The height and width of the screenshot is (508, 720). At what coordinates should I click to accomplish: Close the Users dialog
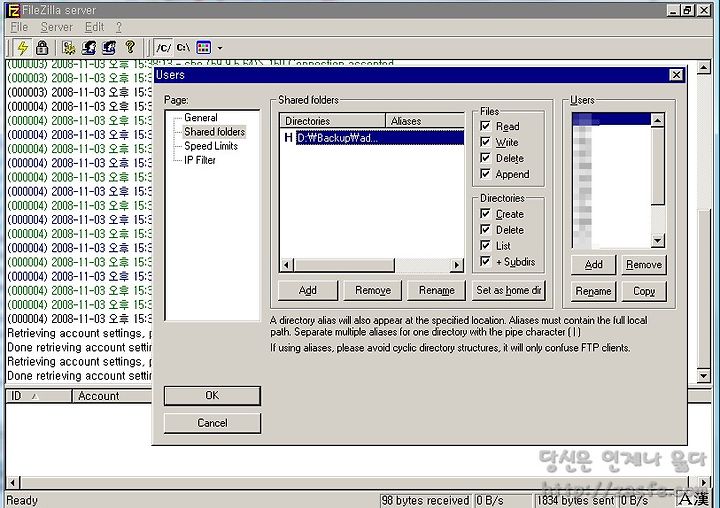(676, 75)
